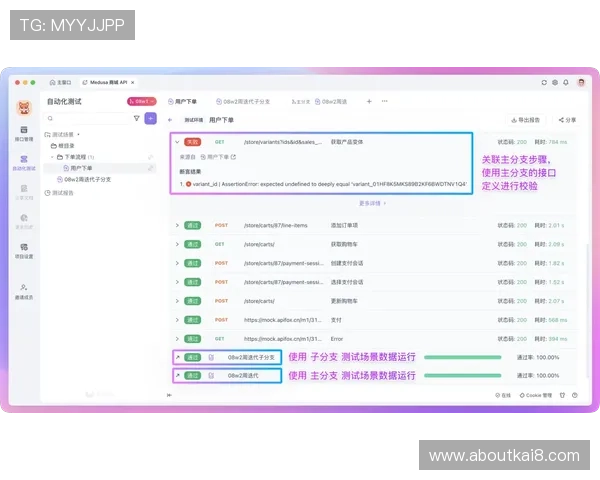Image resolution: width=600 pixels, height=480 pixels.
Task: Open the 08w1 branch selector dropdown
Action: coord(142,101)
